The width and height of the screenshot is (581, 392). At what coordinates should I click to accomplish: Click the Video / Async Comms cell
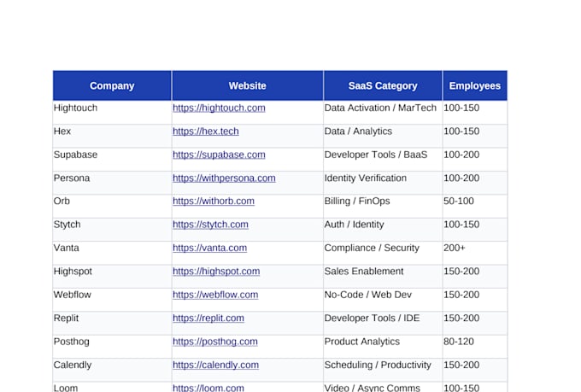tap(383, 387)
